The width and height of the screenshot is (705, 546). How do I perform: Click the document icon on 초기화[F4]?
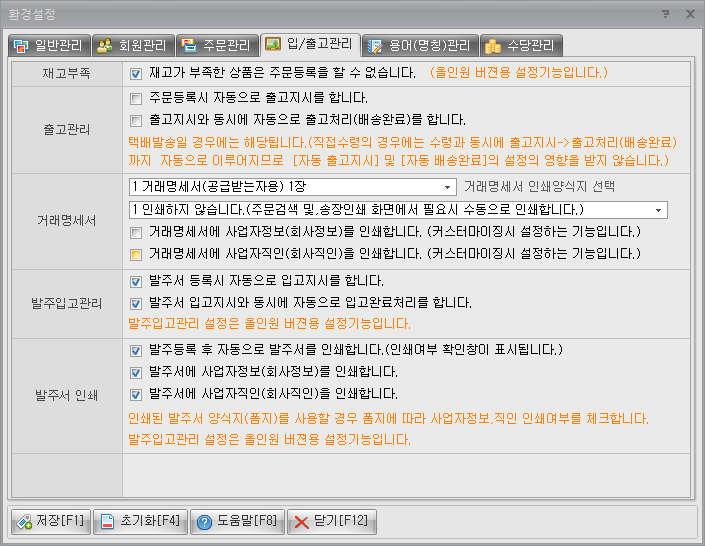pos(107,522)
